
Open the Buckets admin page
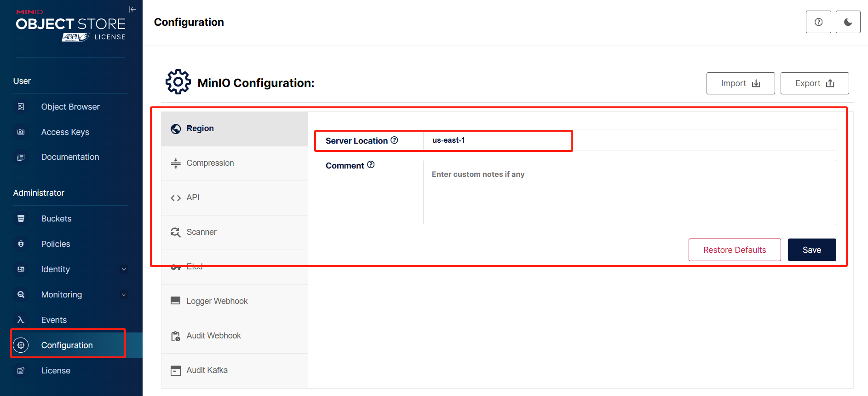click(56, 219)
